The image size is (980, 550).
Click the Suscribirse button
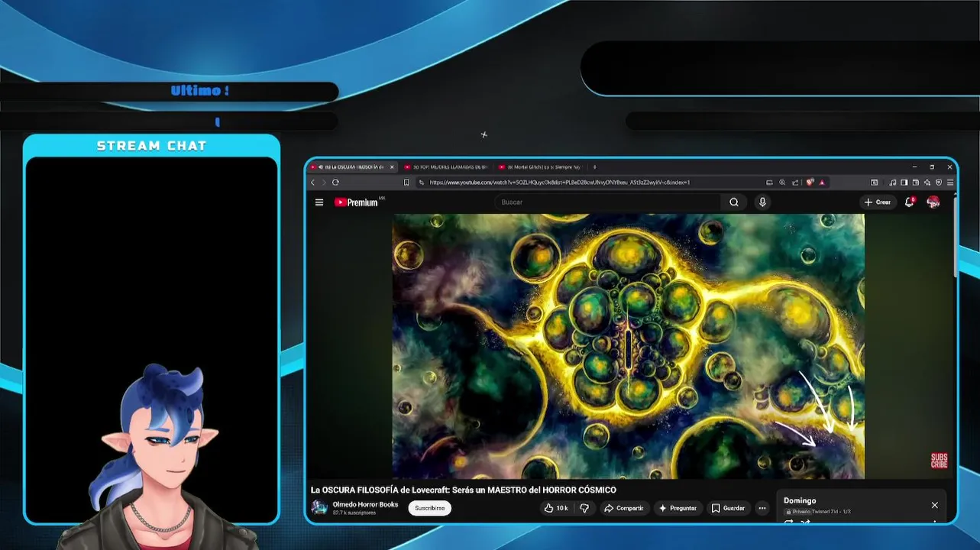pos(429,508)
